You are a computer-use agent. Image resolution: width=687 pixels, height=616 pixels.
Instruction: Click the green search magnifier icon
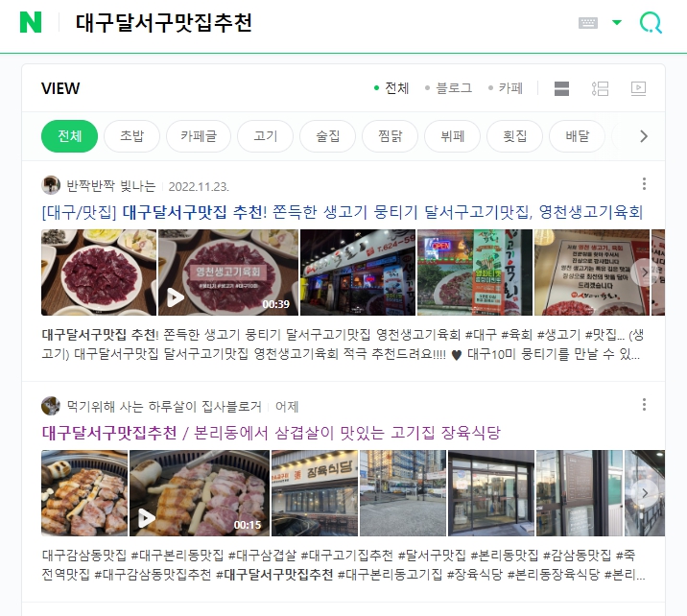click(x=651, y=22)
